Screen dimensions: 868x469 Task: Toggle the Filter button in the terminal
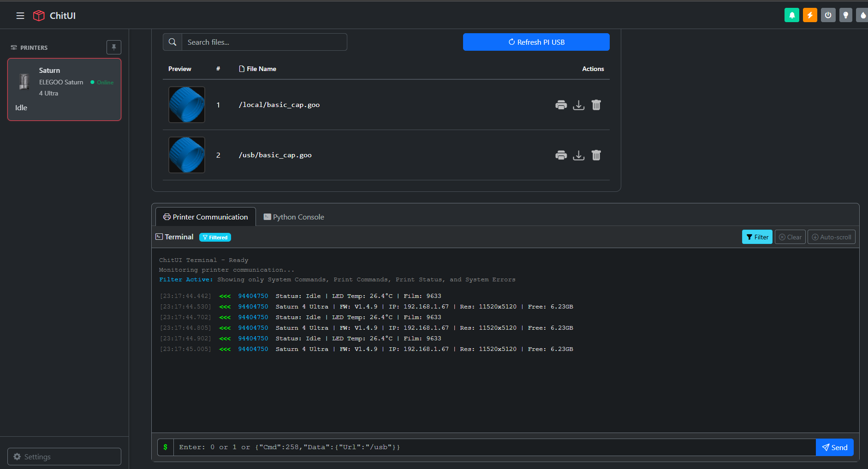(x=757, y=237)
